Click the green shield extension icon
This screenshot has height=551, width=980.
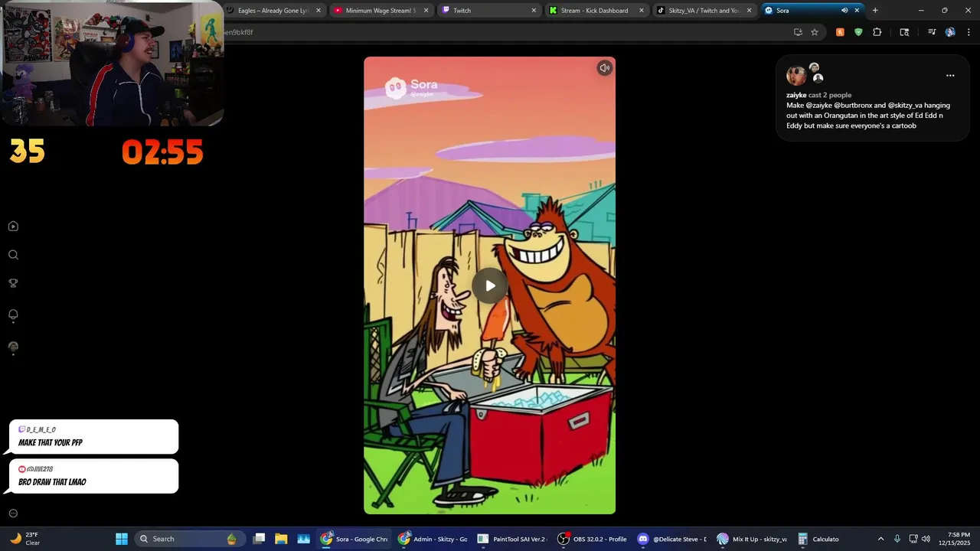pyautogui.click(x=858, y=32)
